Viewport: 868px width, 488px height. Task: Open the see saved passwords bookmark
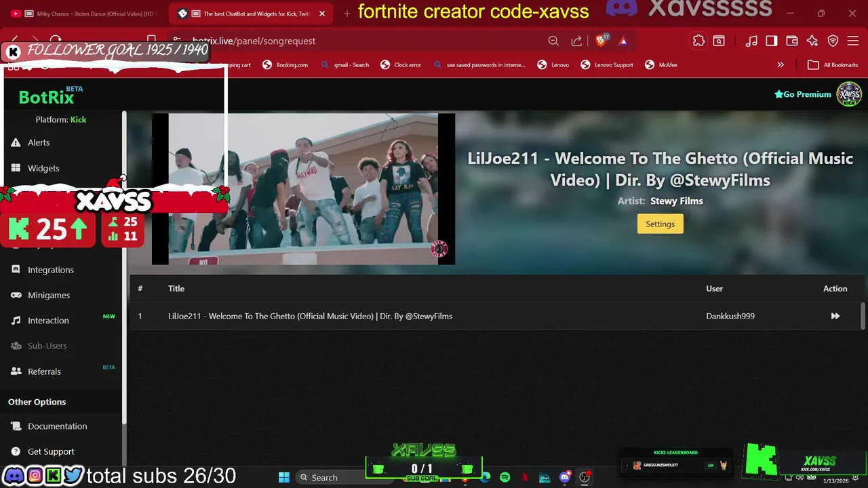coord(479,65)
